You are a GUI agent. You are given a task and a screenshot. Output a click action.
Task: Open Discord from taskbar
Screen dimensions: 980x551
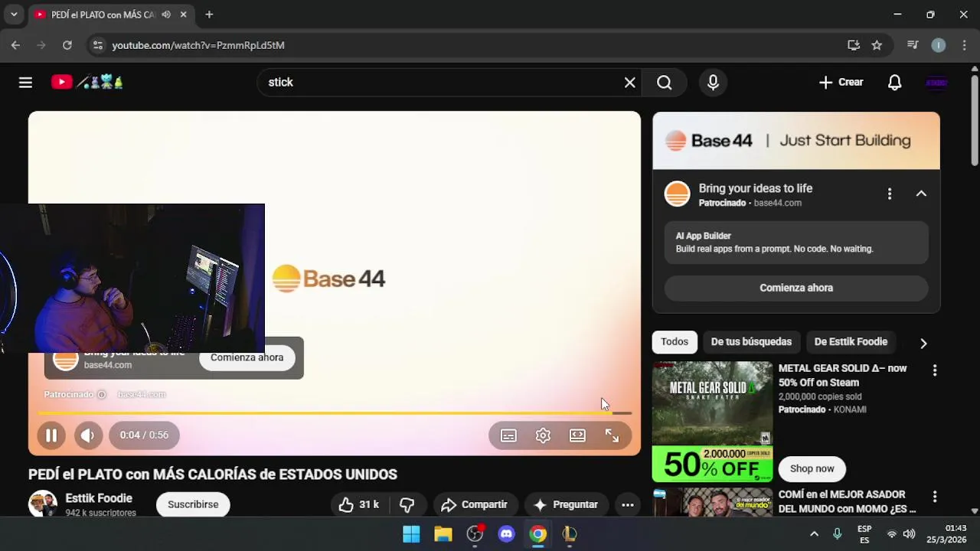[x=506, y=534]
